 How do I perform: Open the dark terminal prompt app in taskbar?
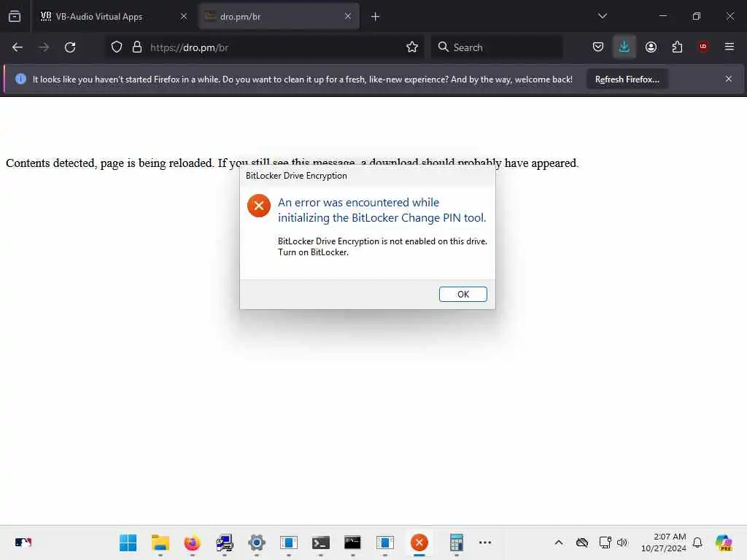click(321, 542)
